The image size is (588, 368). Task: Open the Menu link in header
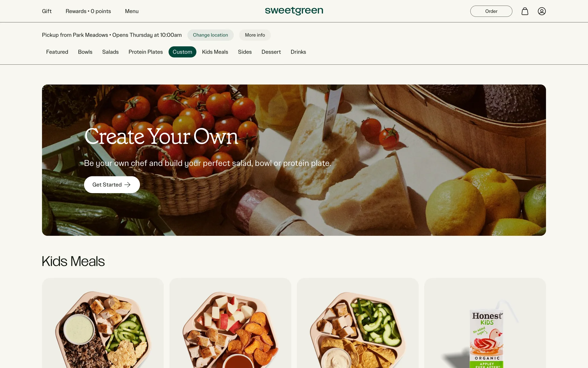click(x=132, y=11)
